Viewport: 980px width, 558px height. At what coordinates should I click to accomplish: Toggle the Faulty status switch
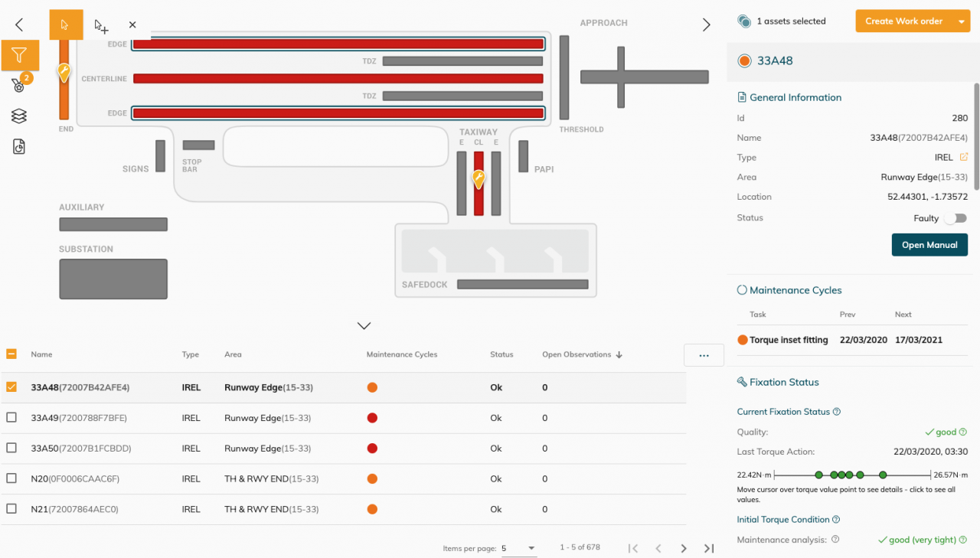[x=954, y=218]
